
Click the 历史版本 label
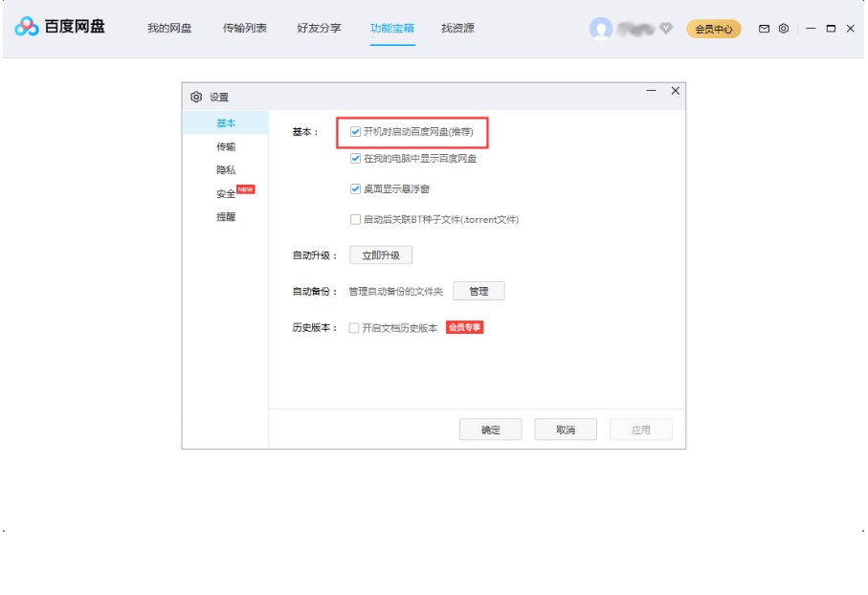point(315,328)
